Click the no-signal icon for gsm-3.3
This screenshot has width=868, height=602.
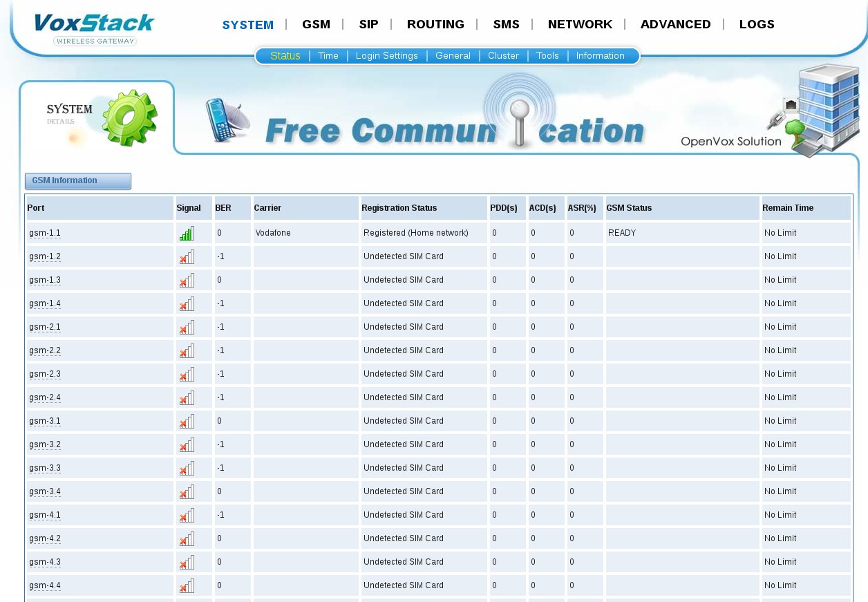tap(187, 469)
